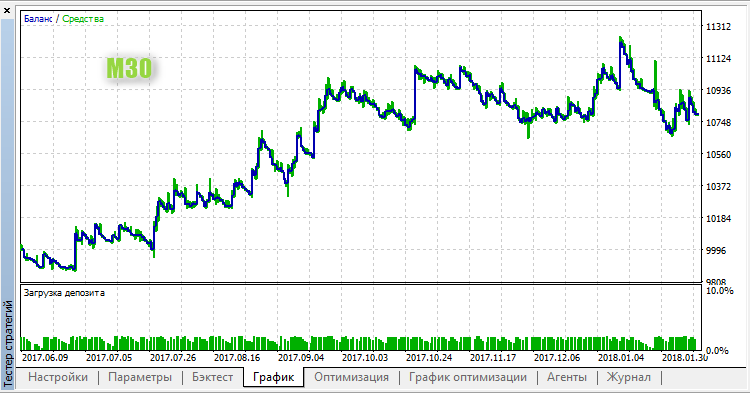Click the Тестер стратегий vertical title
Screen dimensions: 750x394
pos(8,343)
